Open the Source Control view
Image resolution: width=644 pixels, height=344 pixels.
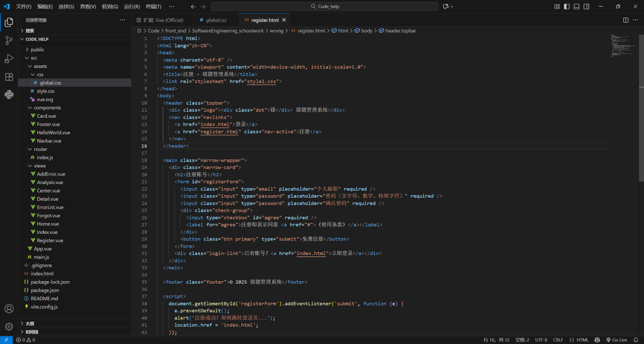[x=9, y=41]
